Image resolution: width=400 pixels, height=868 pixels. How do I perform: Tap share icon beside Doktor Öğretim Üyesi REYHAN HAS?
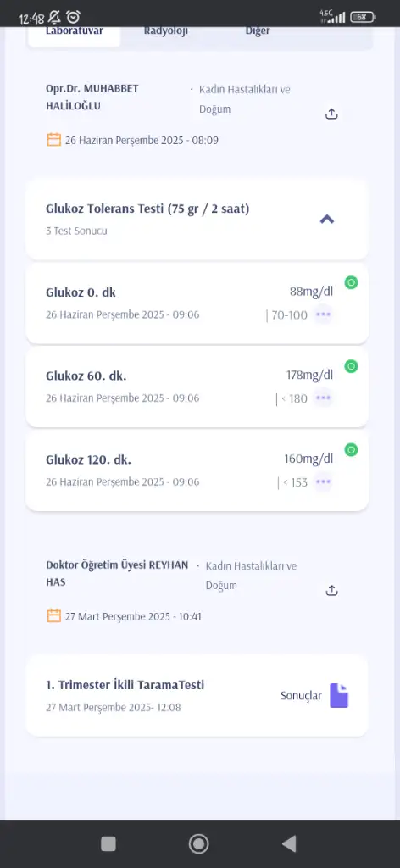[x=331, y=590]
